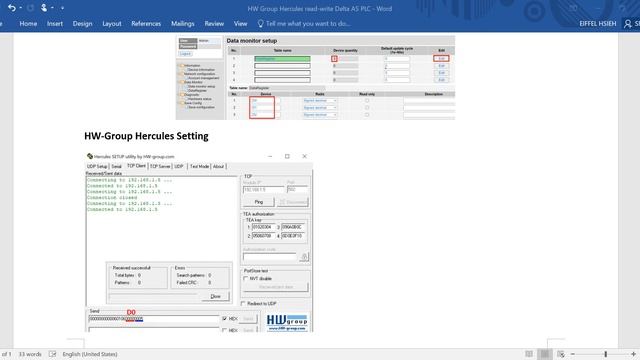Viewport: 640px width, 360px height.
Task: Select the Hercules SETUP utility screenshot picture
Action: point(199,242)
